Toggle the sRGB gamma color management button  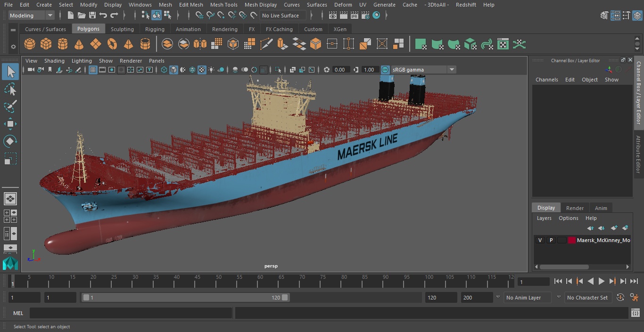click(x=385, y=70)
